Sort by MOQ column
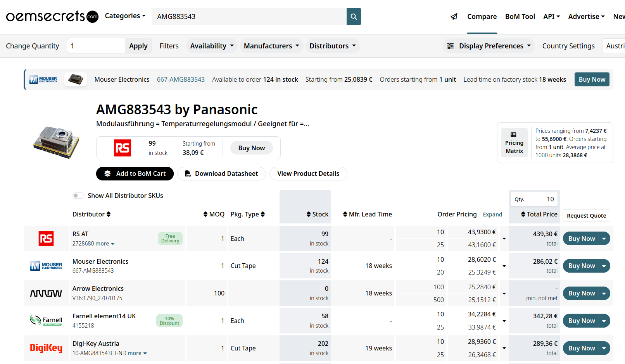This screenshot has height=364, width=625. [214, 214]
